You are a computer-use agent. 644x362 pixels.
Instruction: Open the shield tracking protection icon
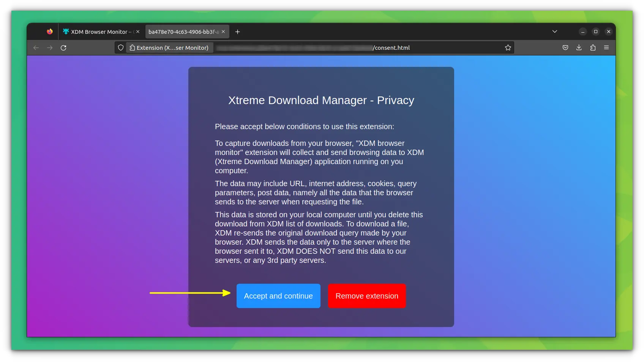(121, 48)
